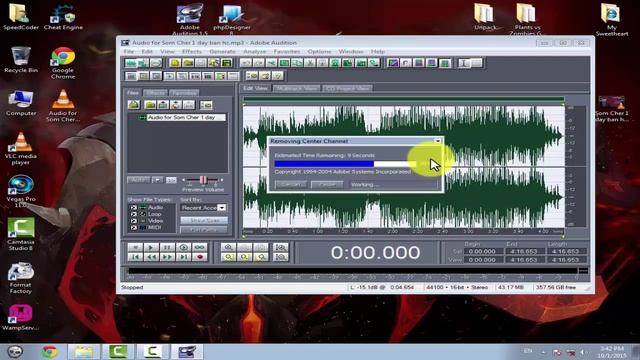The height and width of the screenshot is (360, 640).
Task: Click the blue progress bar in dialog
Action: 324,164
